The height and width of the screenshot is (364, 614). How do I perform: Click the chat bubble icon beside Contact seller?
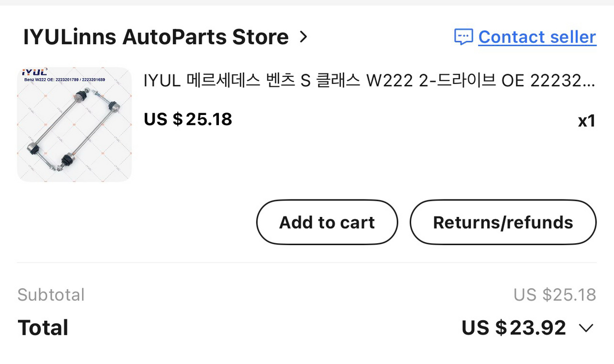[x=464, y=37]
